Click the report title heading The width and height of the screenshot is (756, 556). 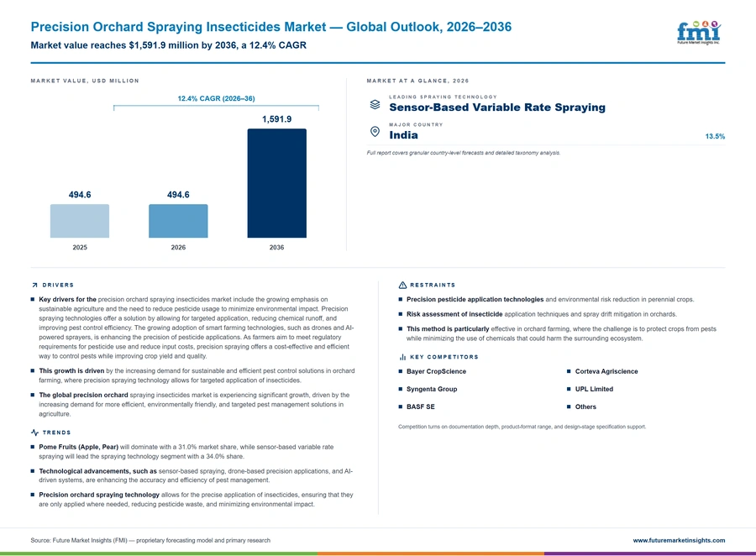271,27
